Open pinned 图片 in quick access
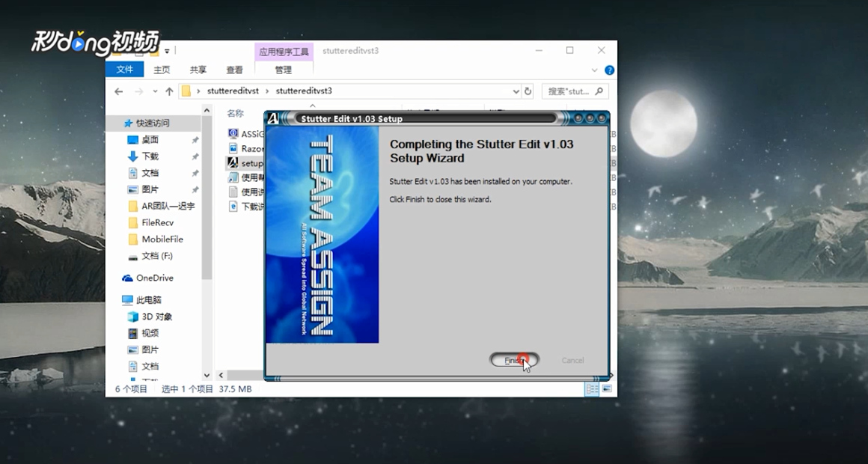 pos(150,189)
